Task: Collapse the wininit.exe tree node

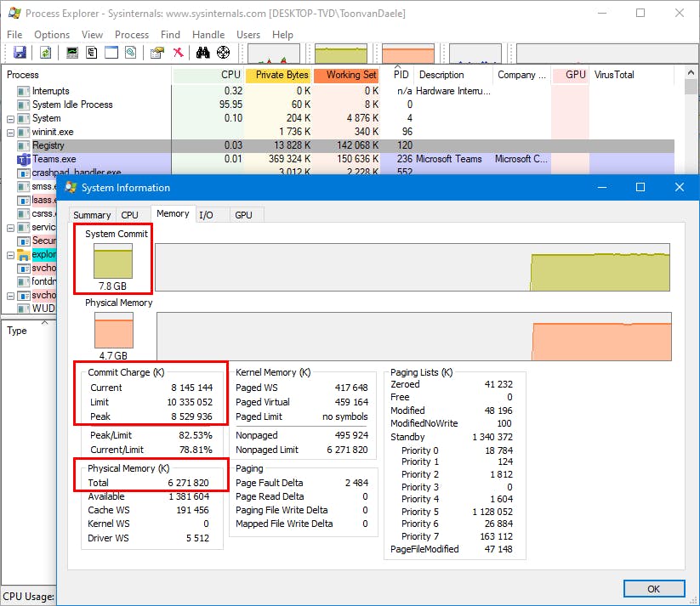Action: (x=11, y=133)
